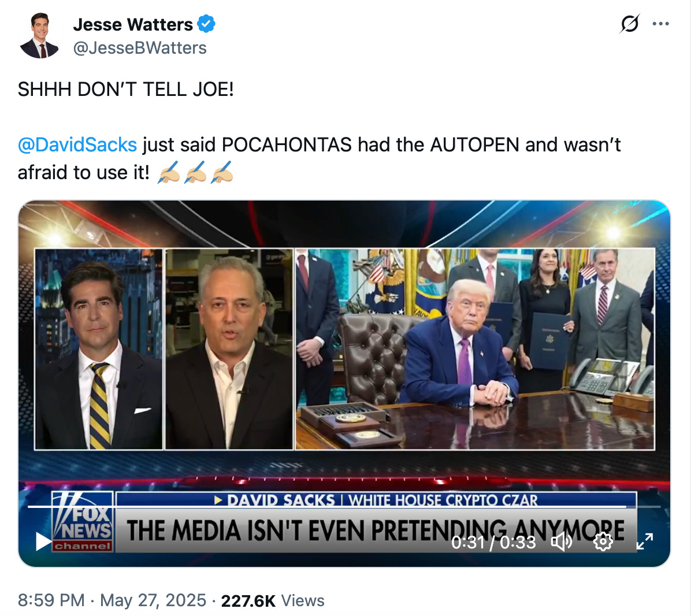Click the 8:59 PM May 27, 2025 timestamp
This screenshot has height=616, width=691.
(112, 600)
